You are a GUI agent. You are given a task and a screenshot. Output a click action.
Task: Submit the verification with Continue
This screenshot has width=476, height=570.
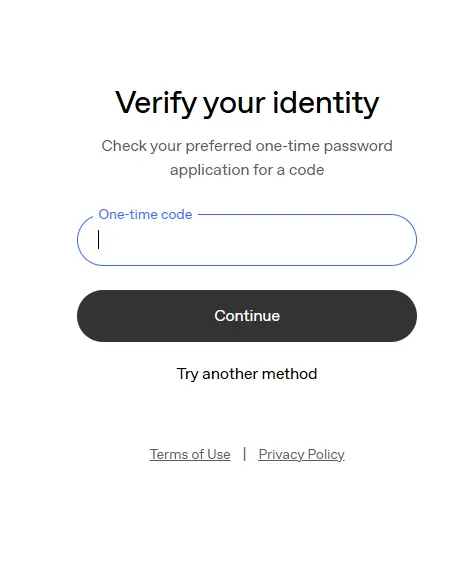pos(247,316)
